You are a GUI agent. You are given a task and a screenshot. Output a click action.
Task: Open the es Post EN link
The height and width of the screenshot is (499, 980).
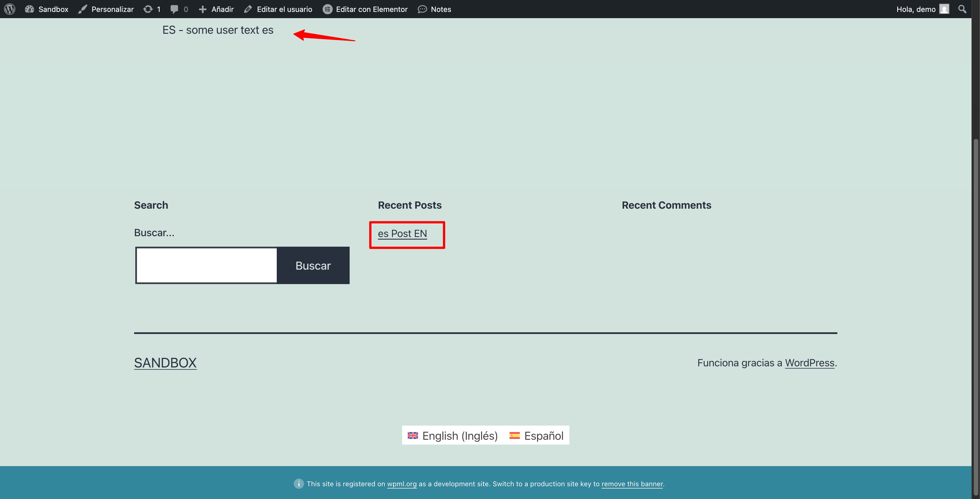point(402,234)
